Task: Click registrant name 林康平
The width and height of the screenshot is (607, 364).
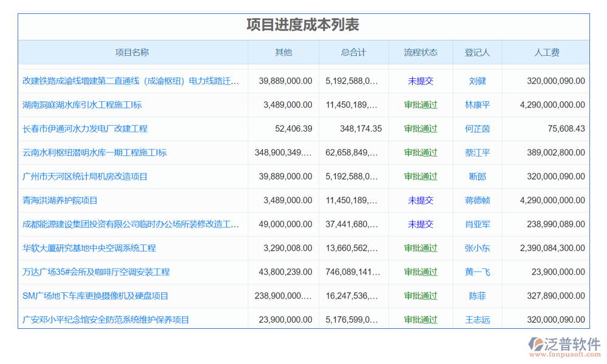Action: point(477,105)
